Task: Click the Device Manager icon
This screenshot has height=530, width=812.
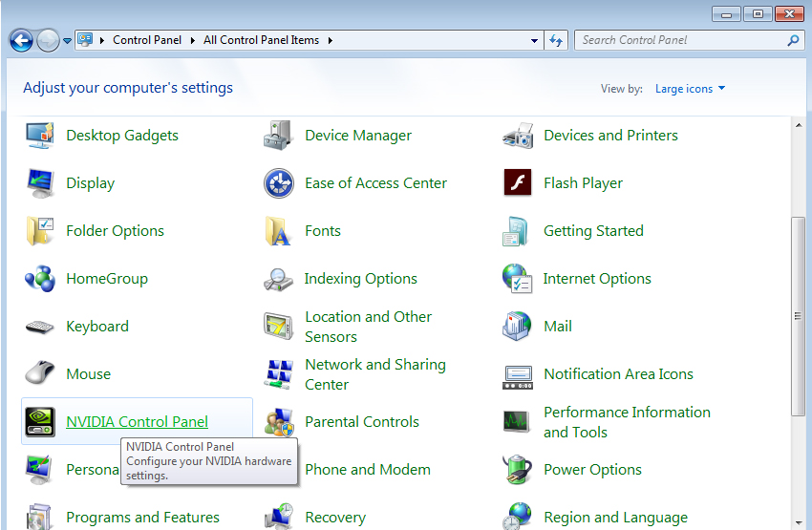Action: click(x=279, y=136)
